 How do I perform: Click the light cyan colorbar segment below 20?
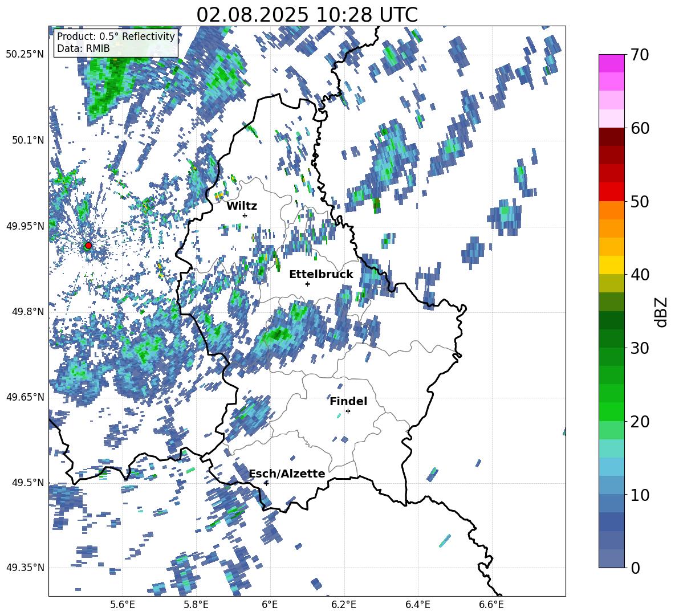[x=611, y=448]
